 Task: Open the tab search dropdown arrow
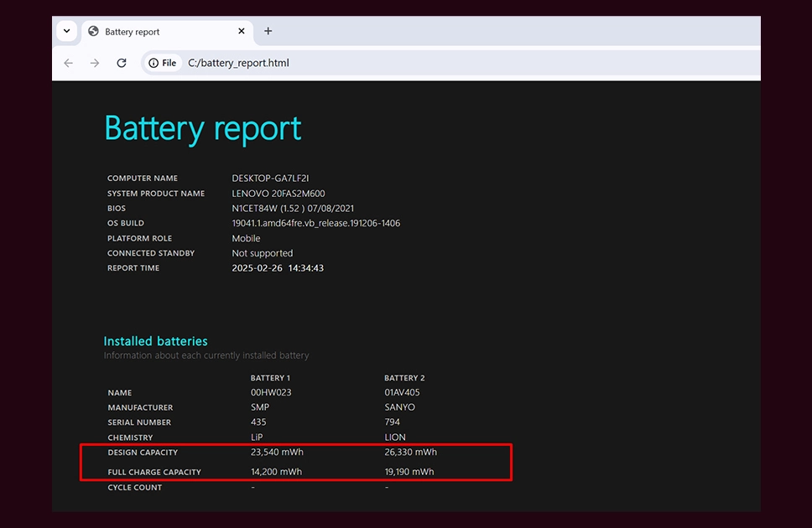pos(67,31)
